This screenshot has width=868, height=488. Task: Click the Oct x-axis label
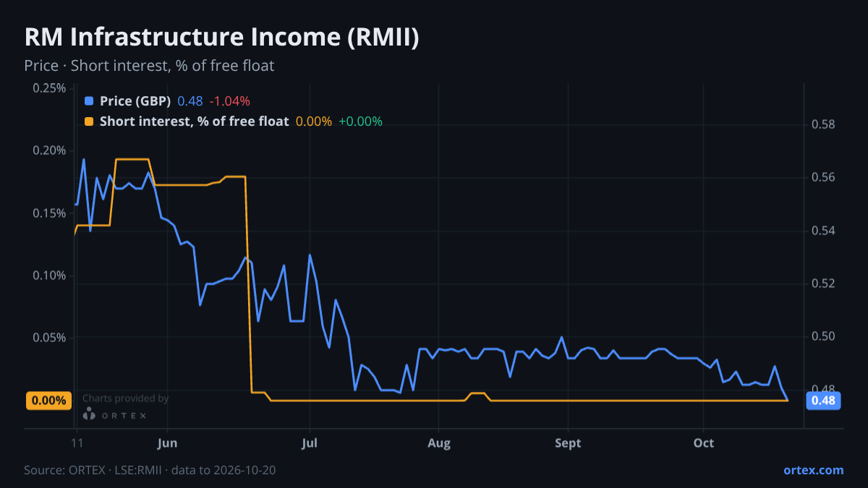[704, 443]
